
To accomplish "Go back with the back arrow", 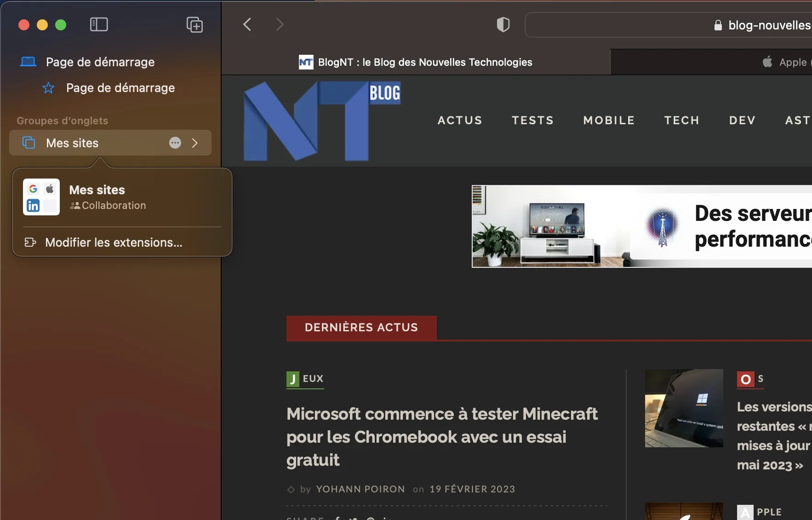I will coord(247,24).
